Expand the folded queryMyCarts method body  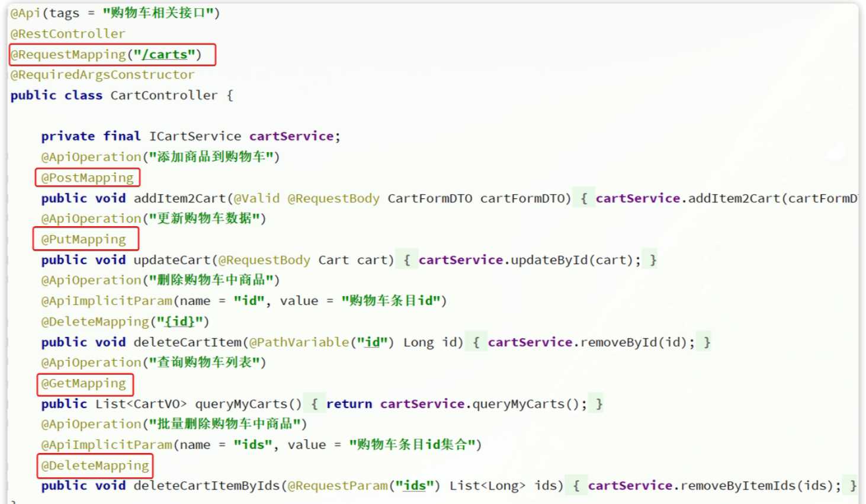pyautogui.click(x=314, y=404)
